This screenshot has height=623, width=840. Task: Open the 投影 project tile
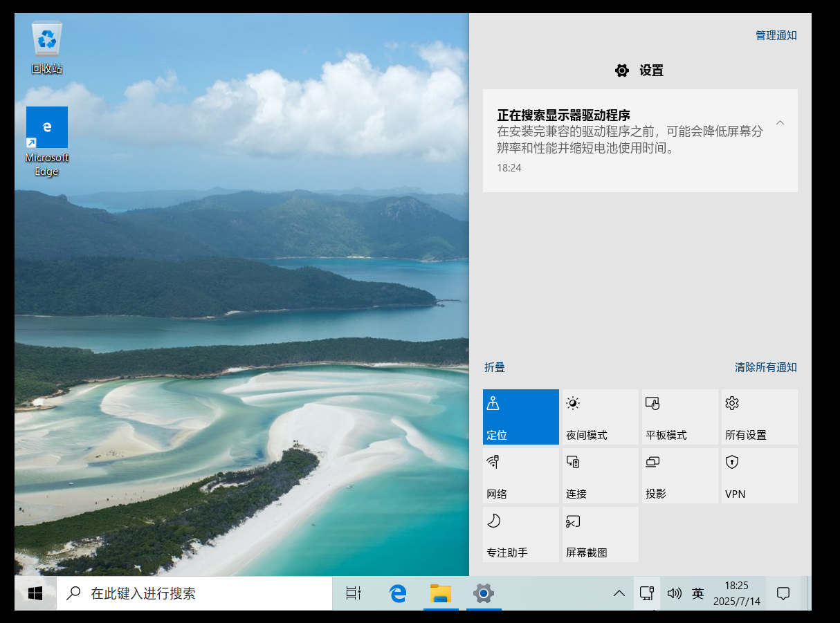coord(679,476)
